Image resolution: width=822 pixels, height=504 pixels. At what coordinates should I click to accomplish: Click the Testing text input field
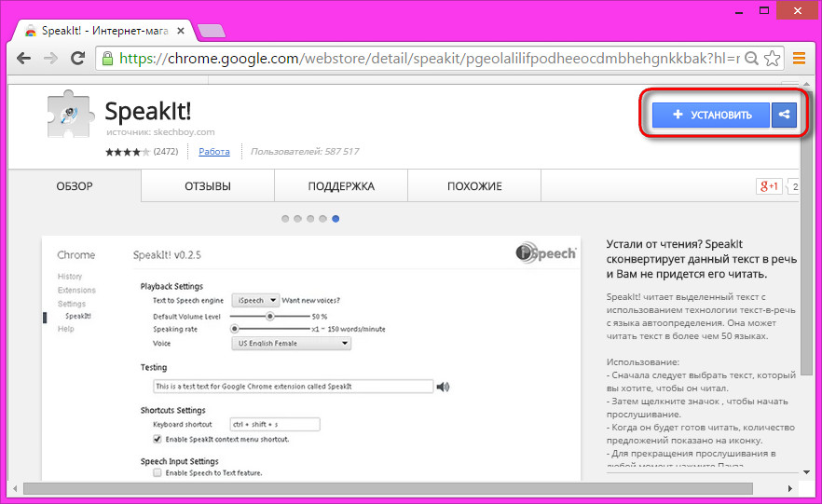pos(293,387)
